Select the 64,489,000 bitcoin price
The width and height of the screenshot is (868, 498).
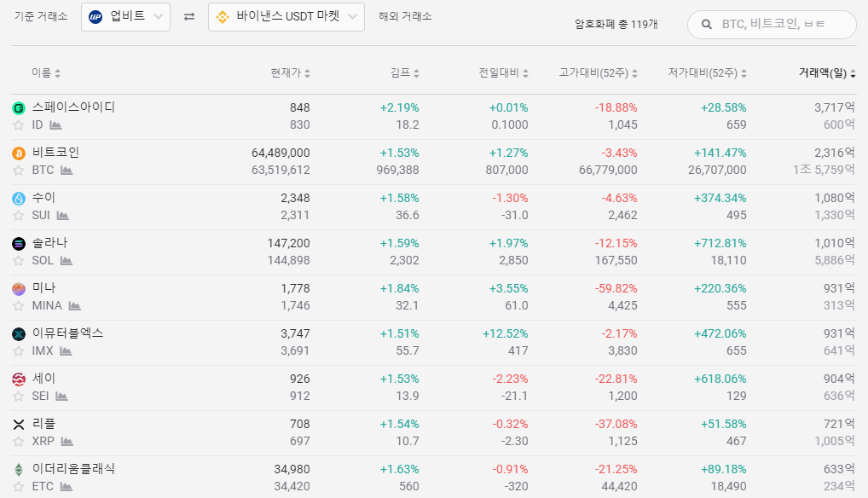(281, 153)
